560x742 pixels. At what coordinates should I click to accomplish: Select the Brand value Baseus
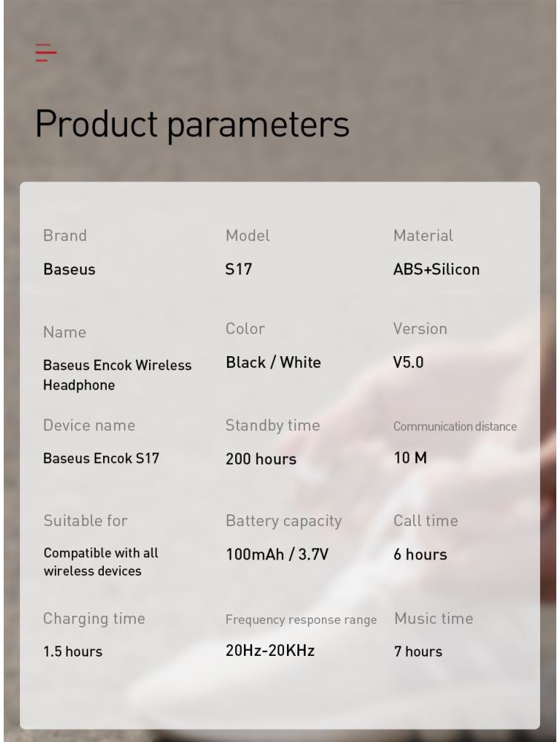(69, 269)
